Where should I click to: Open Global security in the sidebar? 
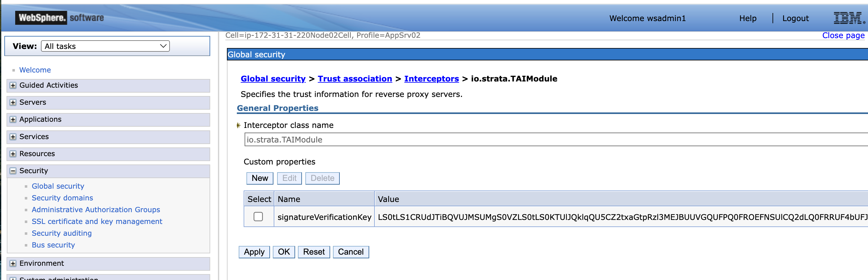[x=58, y=186]
